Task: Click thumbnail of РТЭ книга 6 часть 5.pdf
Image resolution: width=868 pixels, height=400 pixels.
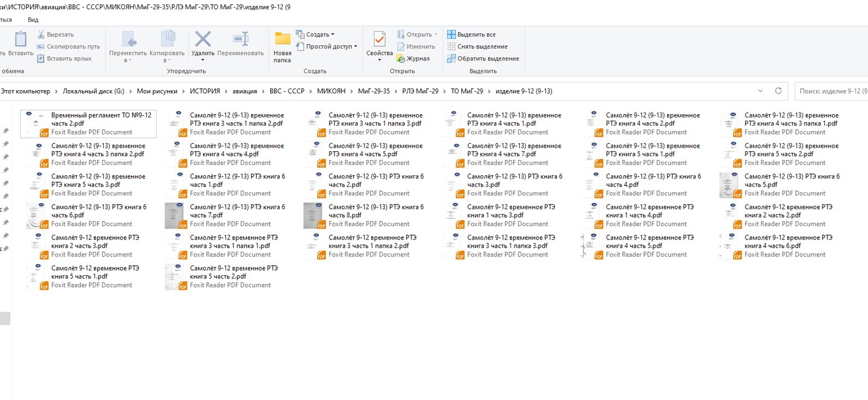Action: (729, 185)
